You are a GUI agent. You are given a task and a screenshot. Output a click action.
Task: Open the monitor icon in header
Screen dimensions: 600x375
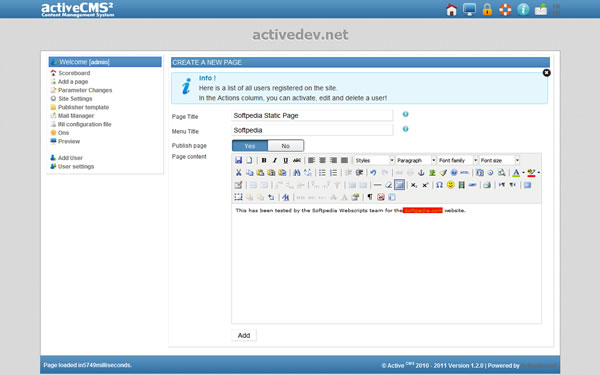[469, 9]
